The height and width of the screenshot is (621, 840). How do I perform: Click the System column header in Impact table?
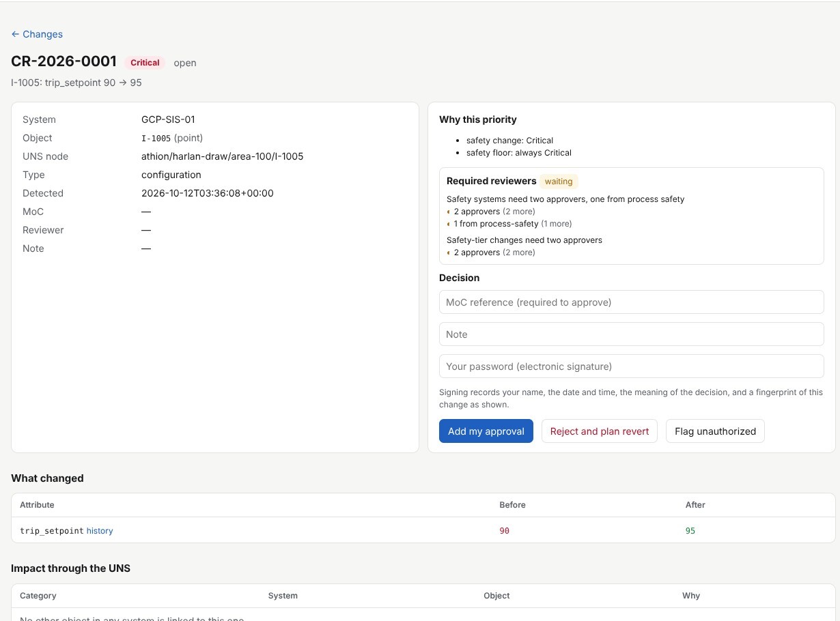[283, 596]
